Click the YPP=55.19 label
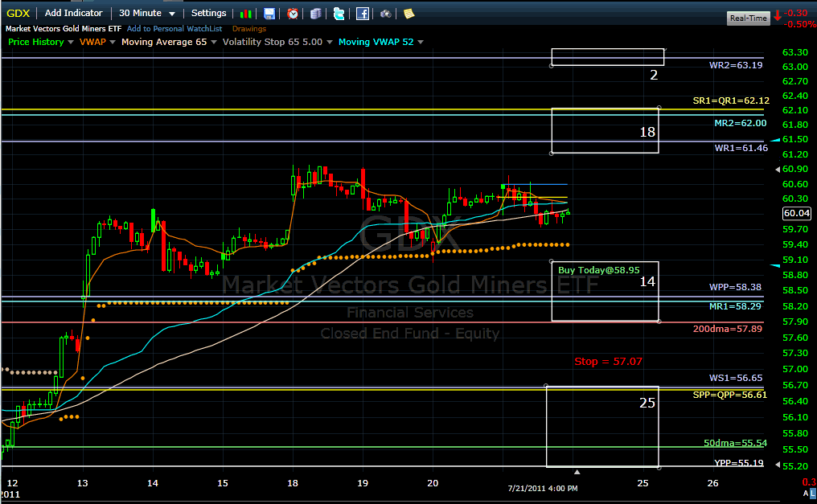The width and height of the screenshot is (817, 504). click(739, 463)
